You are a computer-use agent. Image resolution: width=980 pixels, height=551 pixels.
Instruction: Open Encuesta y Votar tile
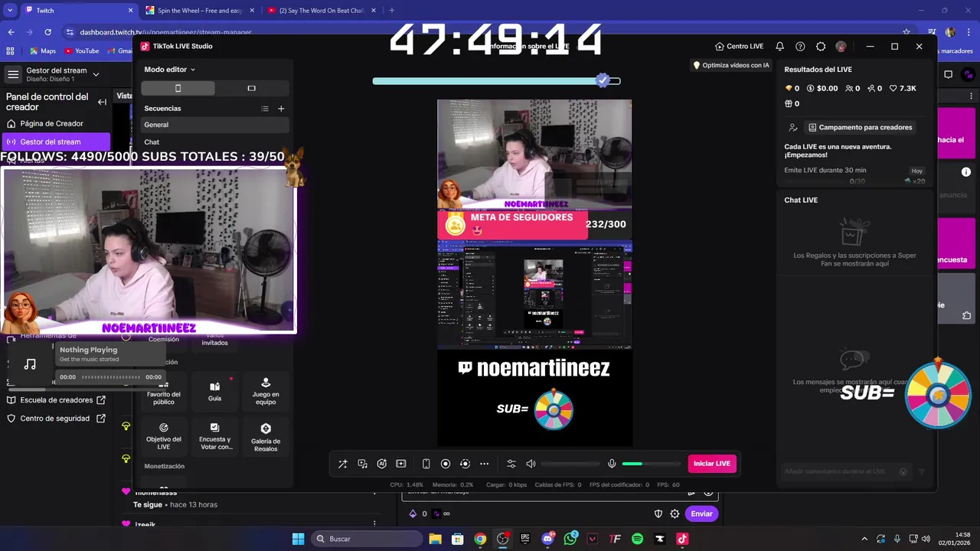click(215, 435)
